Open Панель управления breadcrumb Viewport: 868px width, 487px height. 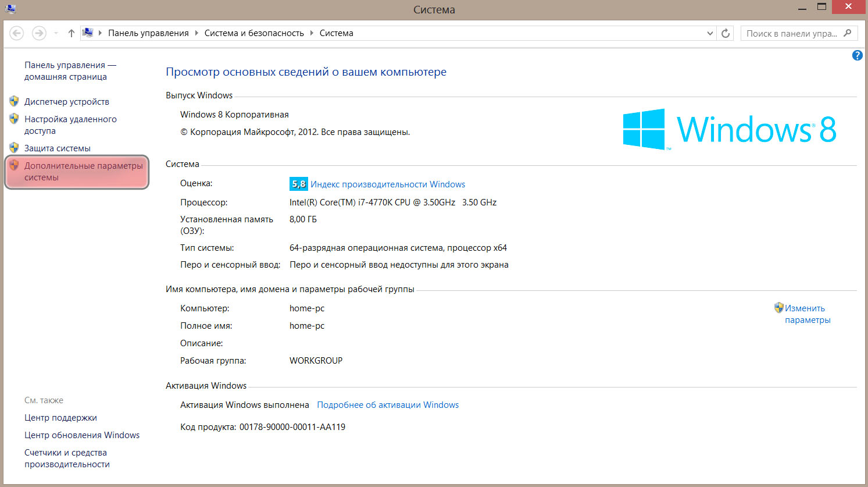click(148, 33)
